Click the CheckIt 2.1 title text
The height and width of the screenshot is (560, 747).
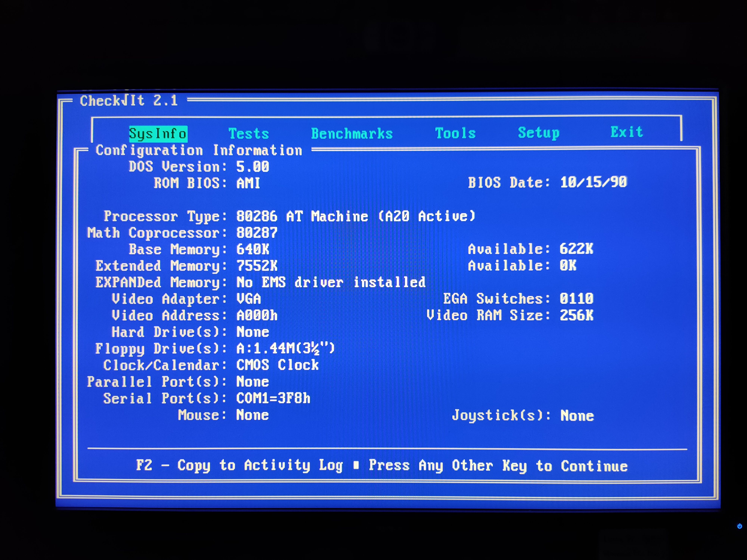129,101
